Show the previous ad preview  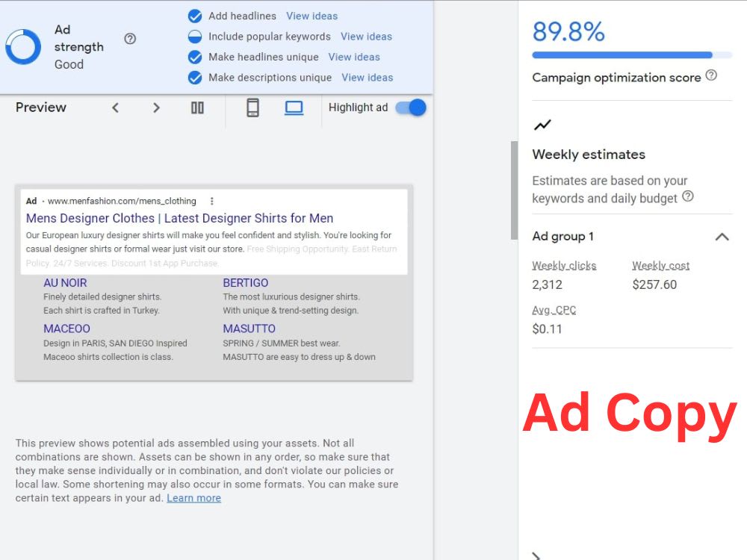115,108
